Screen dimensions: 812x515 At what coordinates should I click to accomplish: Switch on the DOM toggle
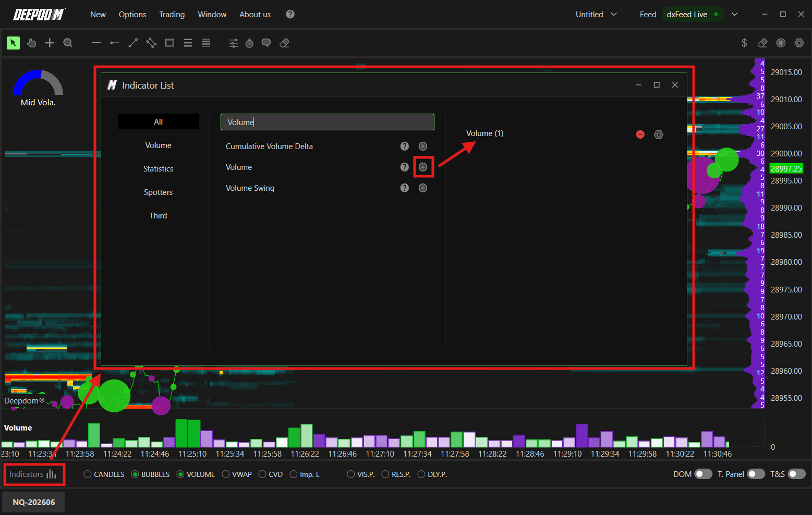point(703,474)
